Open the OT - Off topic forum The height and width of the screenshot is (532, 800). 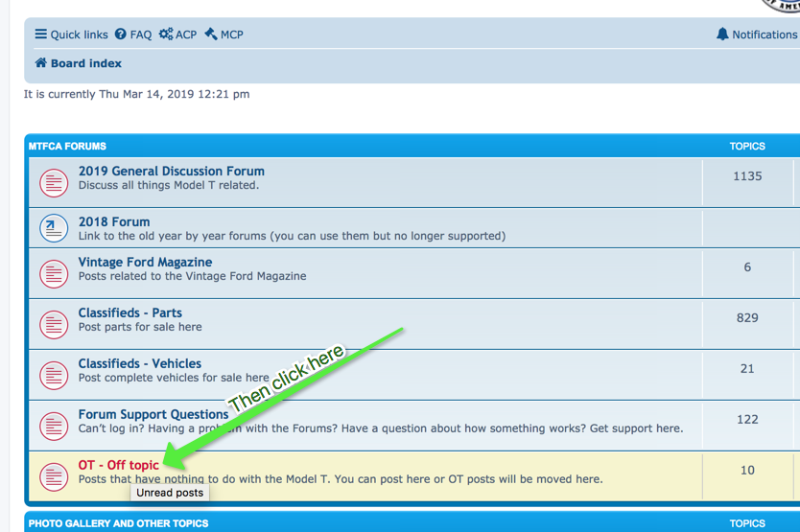[x=119, y=465]
